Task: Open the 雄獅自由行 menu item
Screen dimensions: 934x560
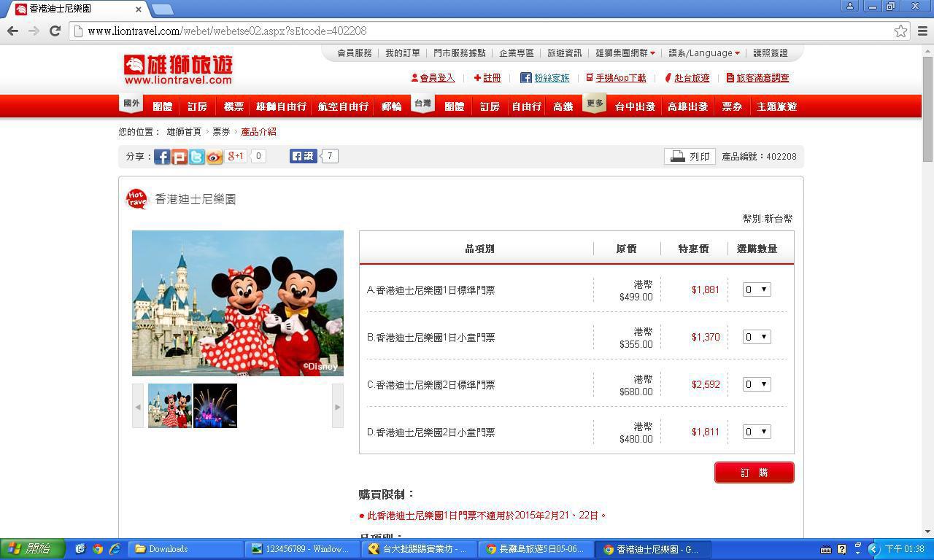Action: pos(281,106)
